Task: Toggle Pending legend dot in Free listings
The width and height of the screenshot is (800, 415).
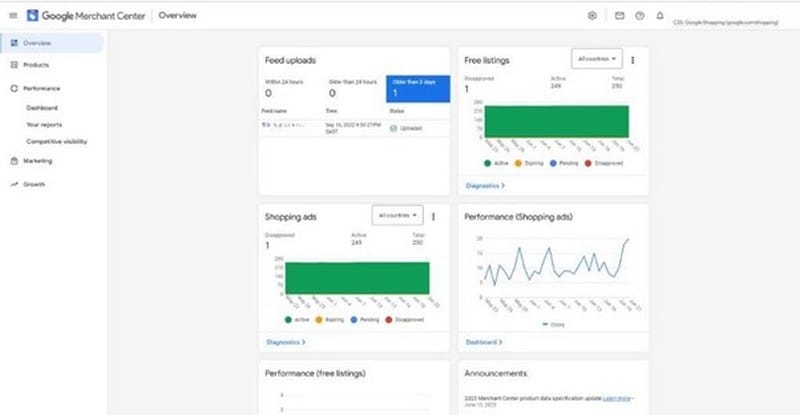Action: (x=553, y=163)
